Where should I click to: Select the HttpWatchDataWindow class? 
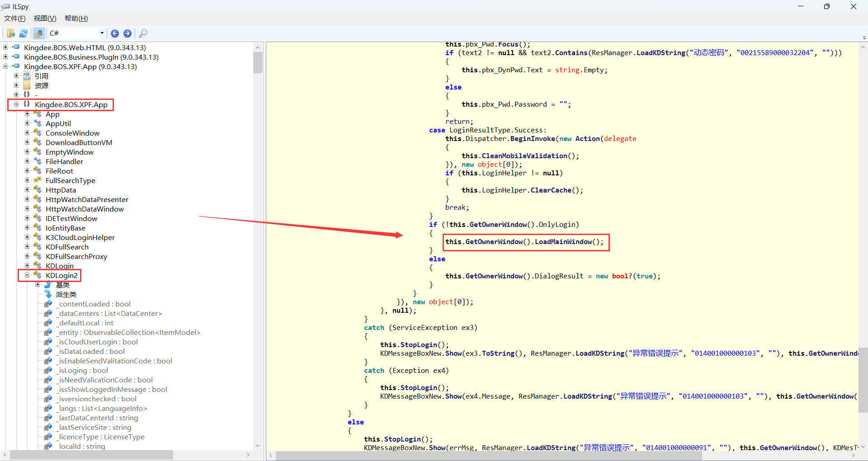coord(85,209)
